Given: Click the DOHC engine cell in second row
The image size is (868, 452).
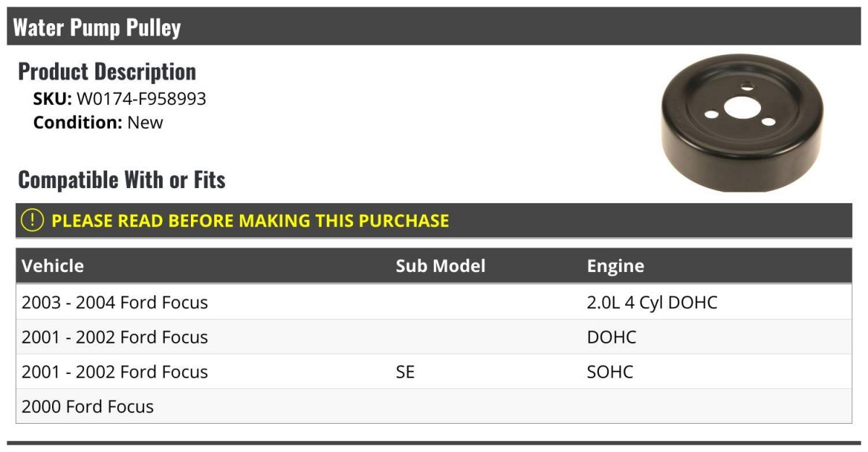Looking at the screenshot, I should [x=612, y=337].
